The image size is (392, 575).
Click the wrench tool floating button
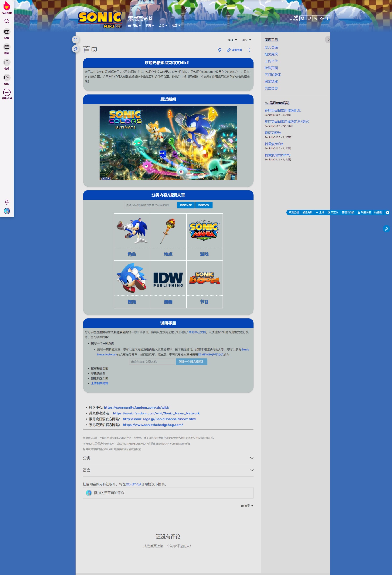[386, 229]
